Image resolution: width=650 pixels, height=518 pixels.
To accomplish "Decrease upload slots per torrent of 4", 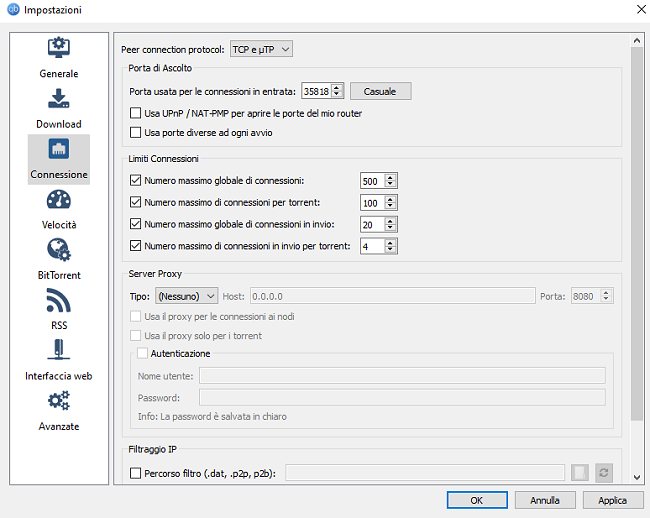I will pos(390,249).
